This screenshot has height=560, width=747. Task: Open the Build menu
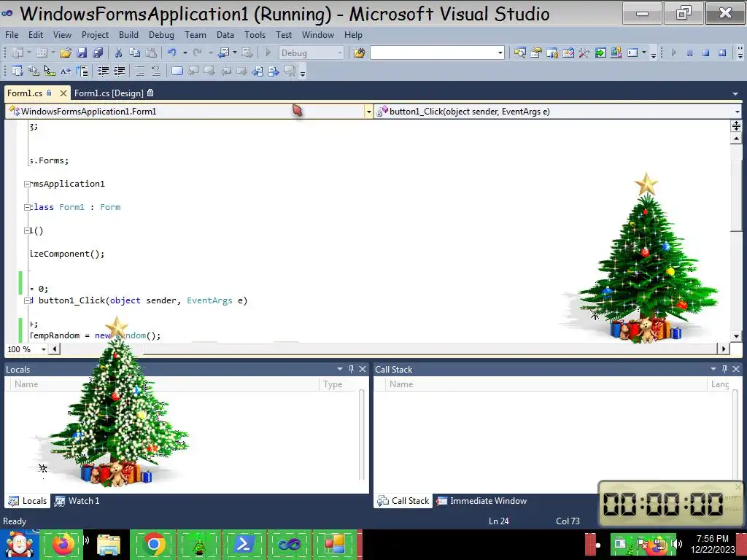128,35
